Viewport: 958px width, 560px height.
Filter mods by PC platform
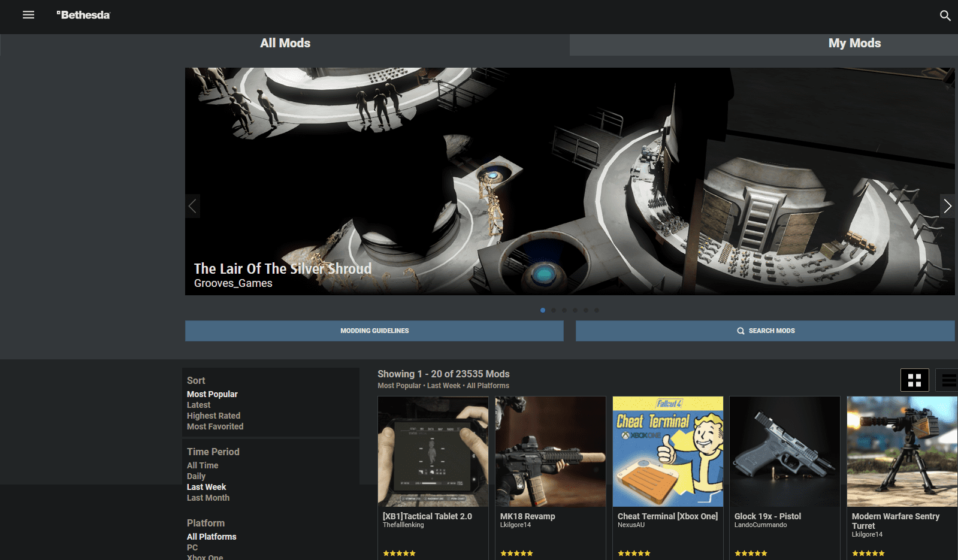pyautogui.click(x=192, y=547)
